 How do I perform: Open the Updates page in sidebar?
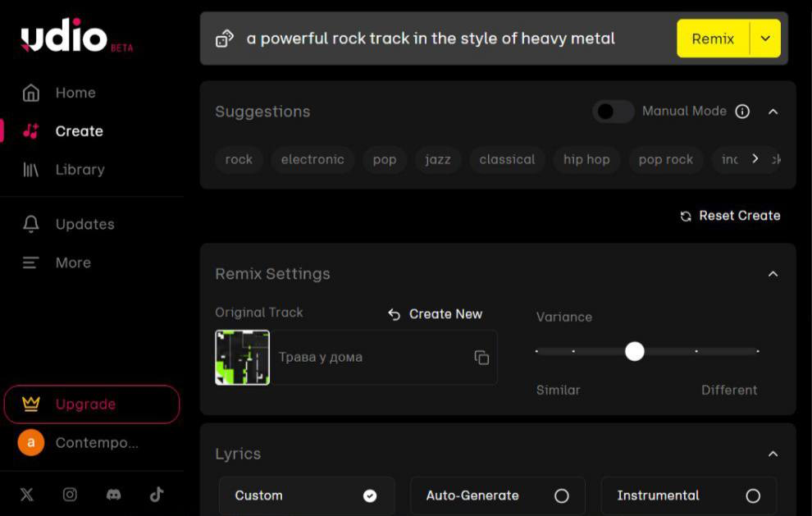click(84, 224)
